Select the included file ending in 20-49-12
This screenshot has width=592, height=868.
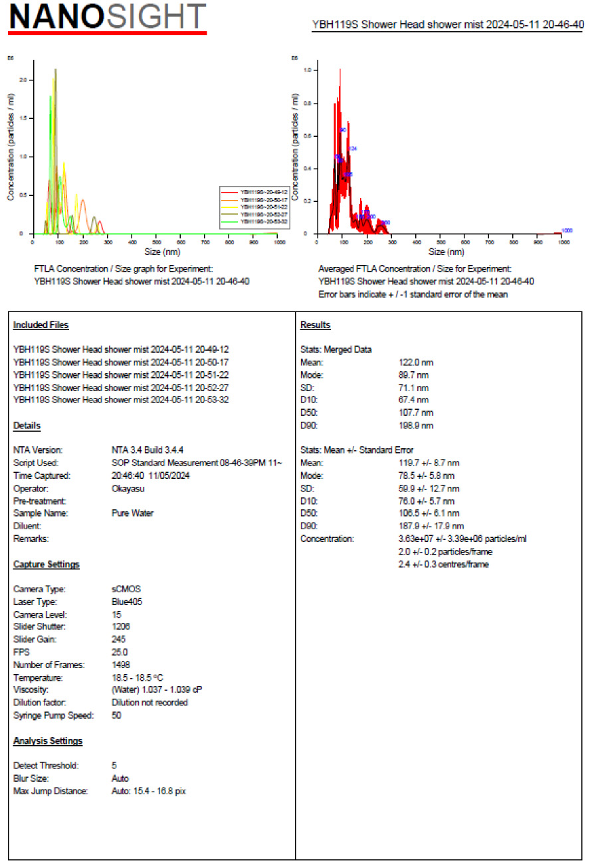point(121,349)
